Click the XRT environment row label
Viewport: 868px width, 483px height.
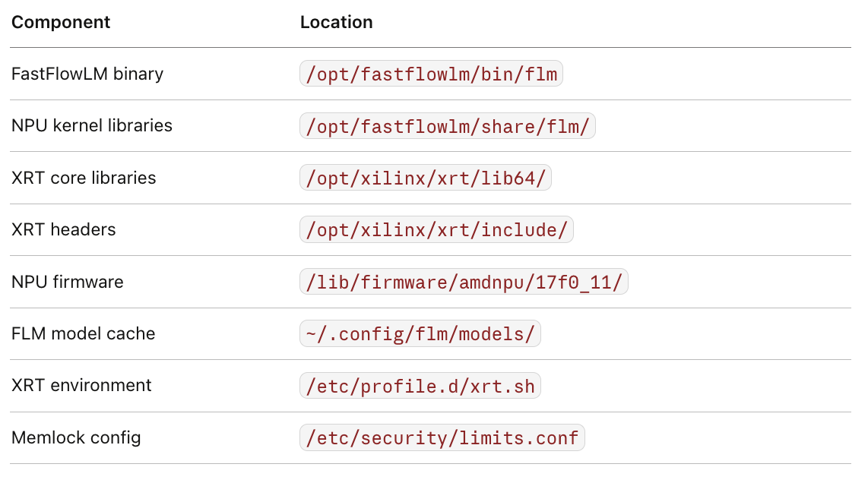coord(81,386)
